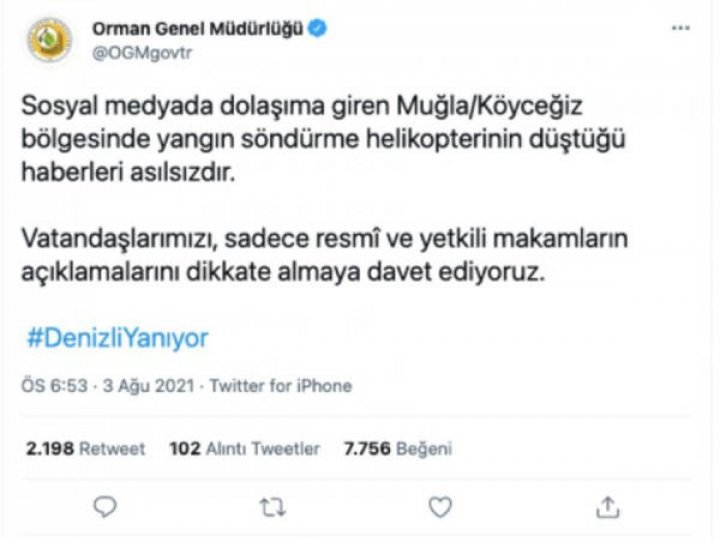This screenshot has width=720, height=542.
Task: Open the @OGMgovtr handle link
Action: pos(142,53)
